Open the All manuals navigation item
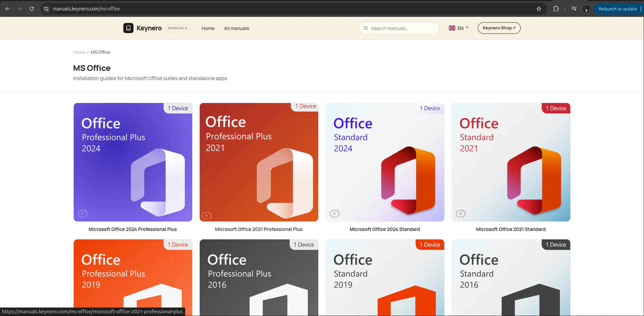Viewport: 644px width, 316px height. [237, 28]
